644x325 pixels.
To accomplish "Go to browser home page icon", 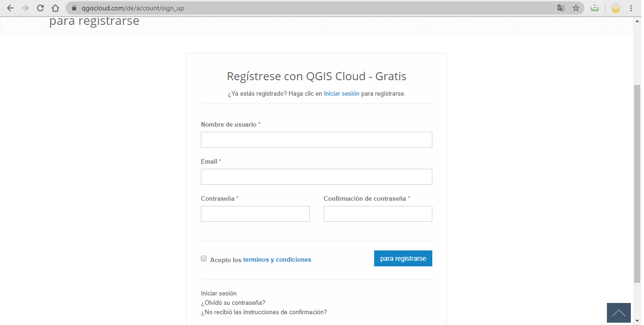I will [x=55, y=8].
